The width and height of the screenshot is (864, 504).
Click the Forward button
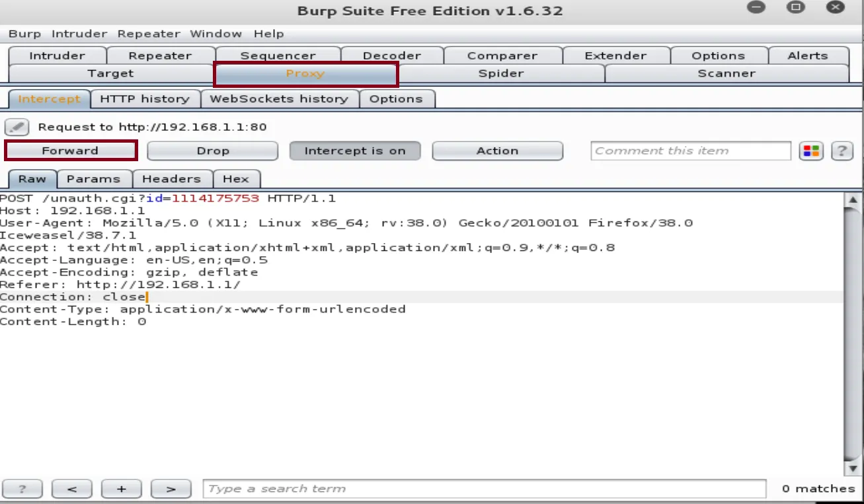(70, 151)
